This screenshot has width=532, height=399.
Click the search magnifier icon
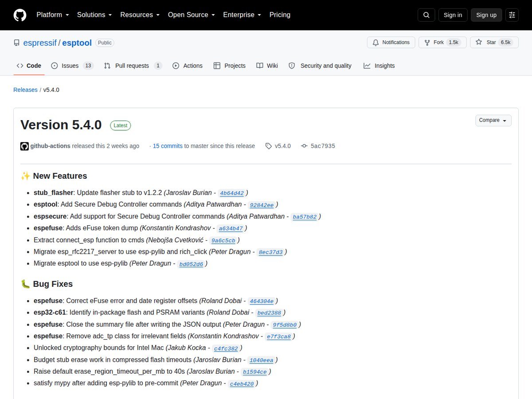coord(426,15)
